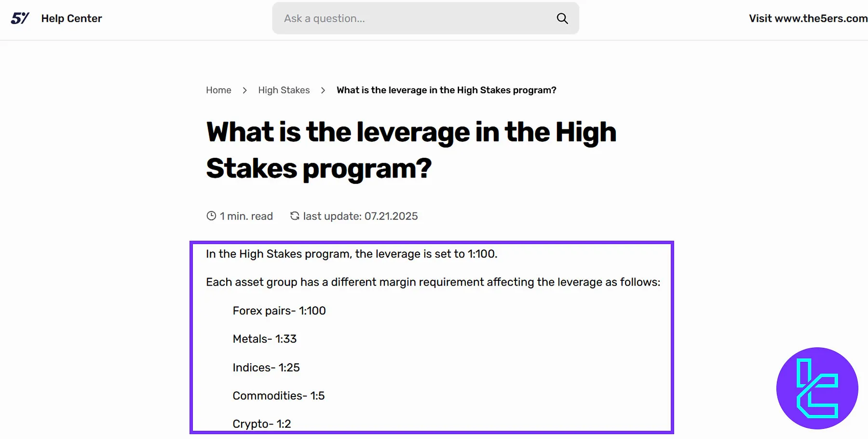The width and height of the screenshot is (868, 439).
Task: Open the purple floating logo badge
Action: 817,388
